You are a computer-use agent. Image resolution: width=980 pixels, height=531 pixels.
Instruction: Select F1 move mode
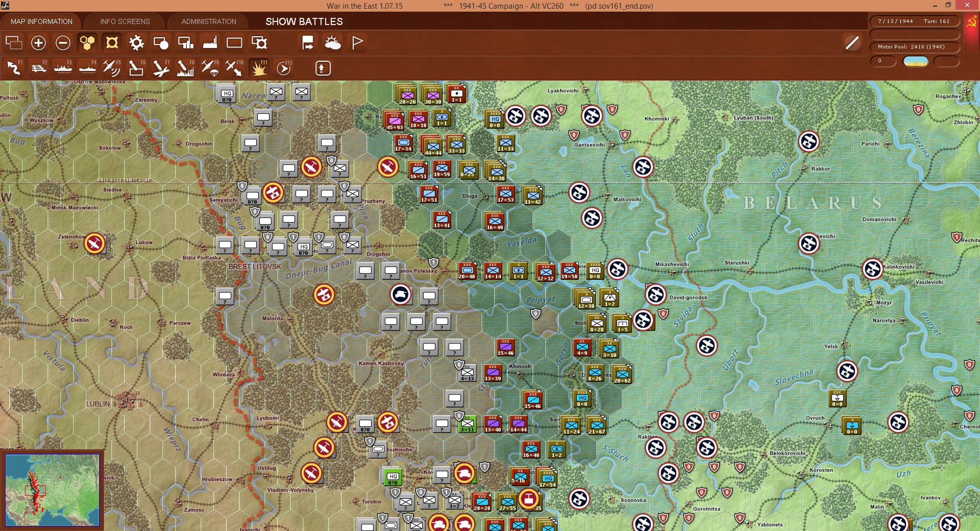click(14, 68)
